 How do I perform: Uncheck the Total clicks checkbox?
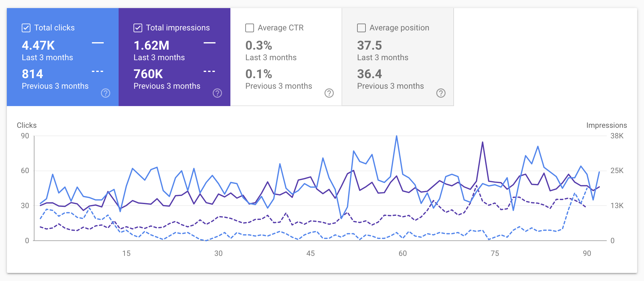[x=26, y=28]
